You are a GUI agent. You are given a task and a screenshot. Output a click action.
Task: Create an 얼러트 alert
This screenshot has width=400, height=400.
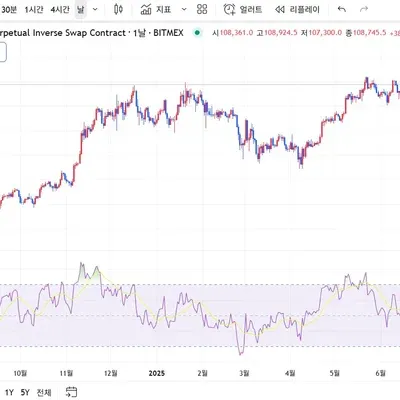243,9
